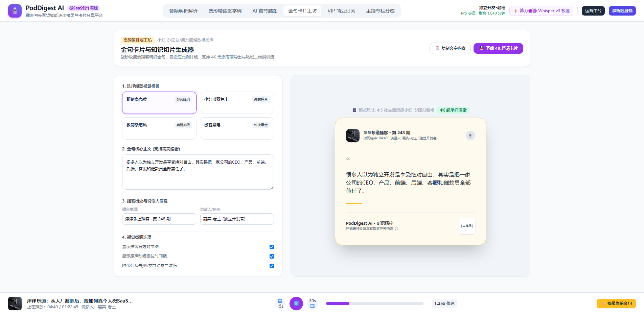Image resolution: width=644 pixels, height=314 pixels.
Task: Rewind 15 seconds
Action: coord(280,304)
